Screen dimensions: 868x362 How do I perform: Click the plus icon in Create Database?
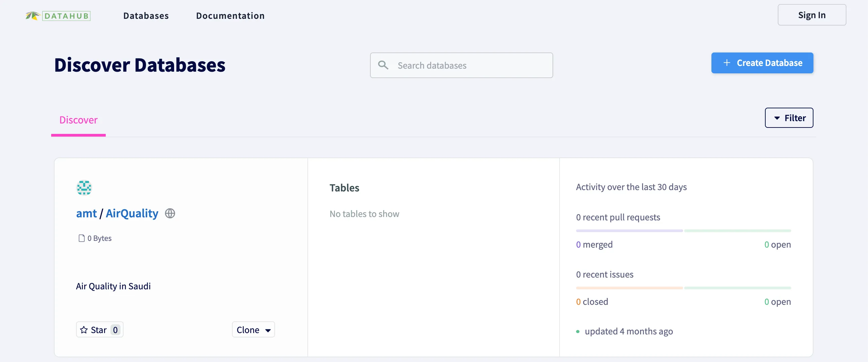[727, 63]
